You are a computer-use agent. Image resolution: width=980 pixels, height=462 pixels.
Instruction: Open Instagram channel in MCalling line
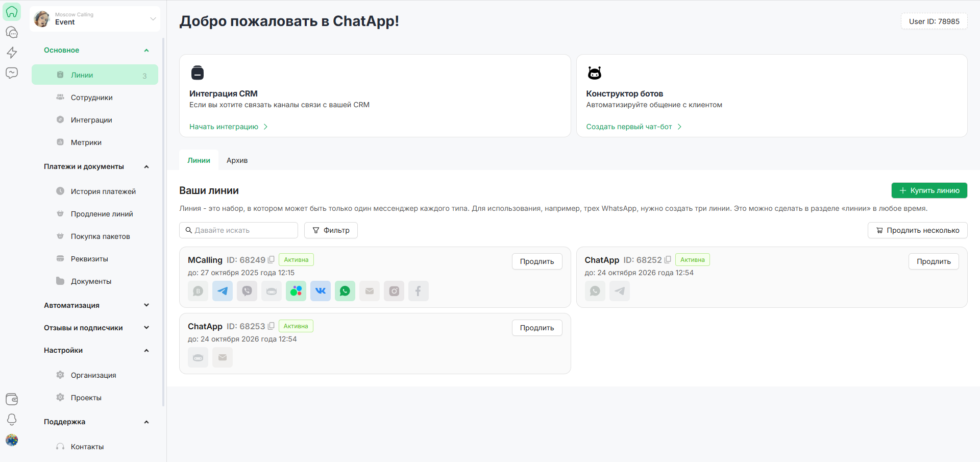click(394, 291)
